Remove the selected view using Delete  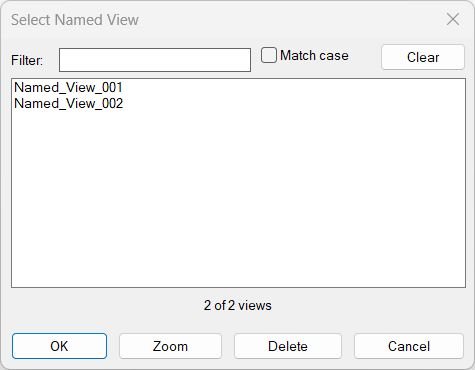click(288, 346)
